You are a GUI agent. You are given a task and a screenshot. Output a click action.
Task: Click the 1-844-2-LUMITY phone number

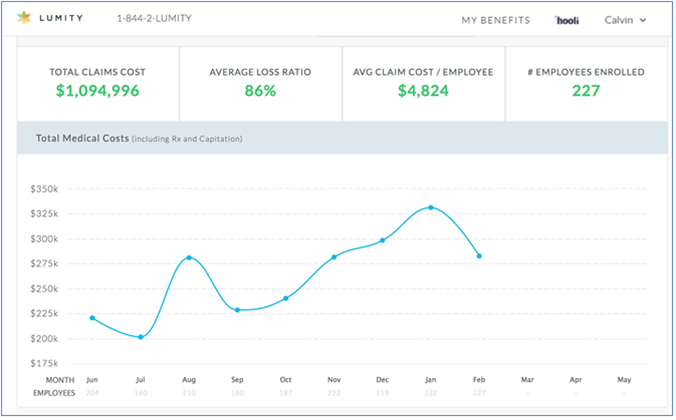155,20
